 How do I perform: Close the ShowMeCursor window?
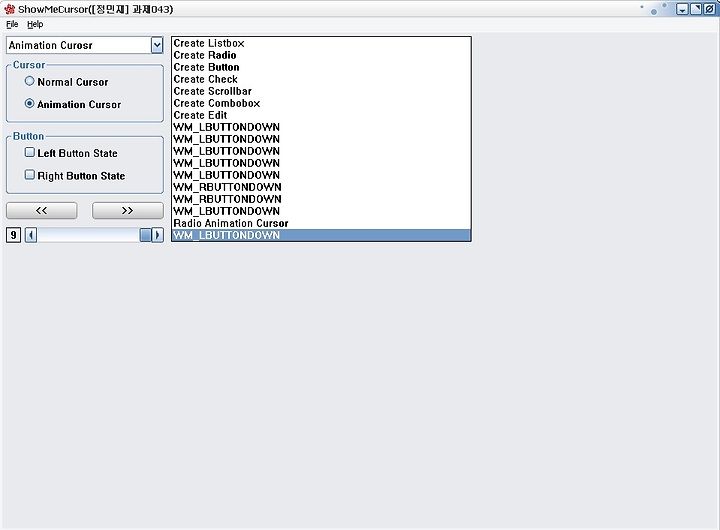click(710, 9)
